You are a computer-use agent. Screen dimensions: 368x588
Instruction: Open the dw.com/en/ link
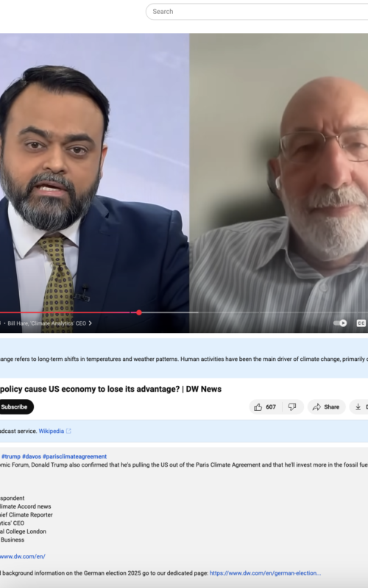click(x=23, y=556)
